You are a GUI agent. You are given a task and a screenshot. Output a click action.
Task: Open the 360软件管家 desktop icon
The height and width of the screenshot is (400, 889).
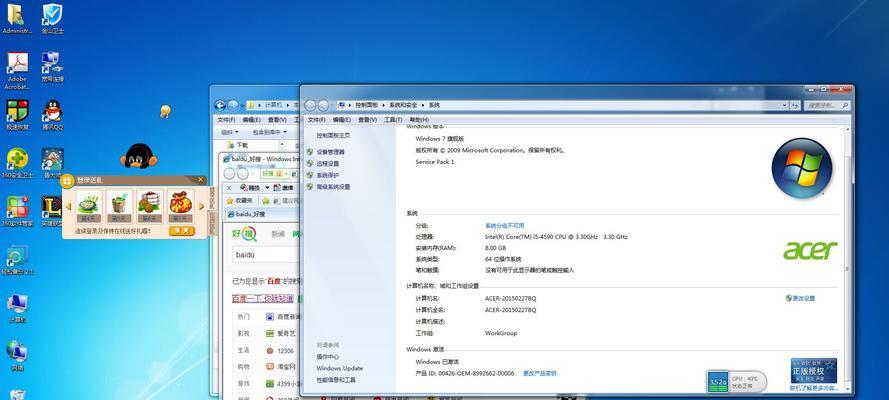click(17, 211)
